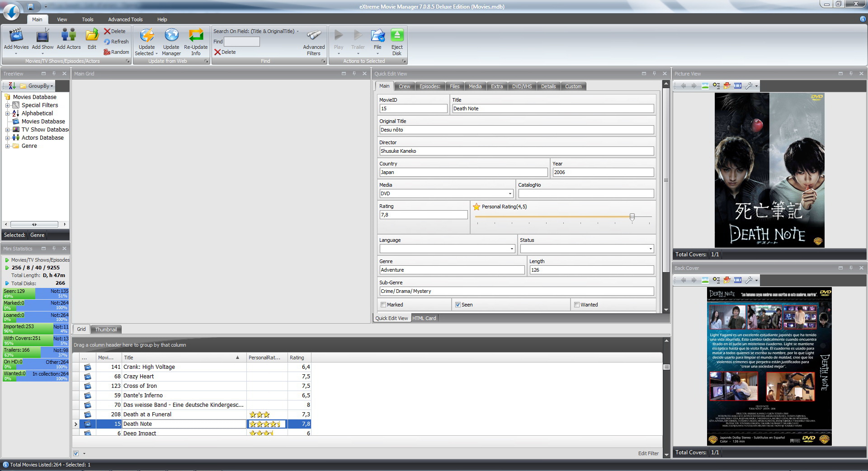
Task: Click the Delete icon in Find group
Action: [217, 52]
